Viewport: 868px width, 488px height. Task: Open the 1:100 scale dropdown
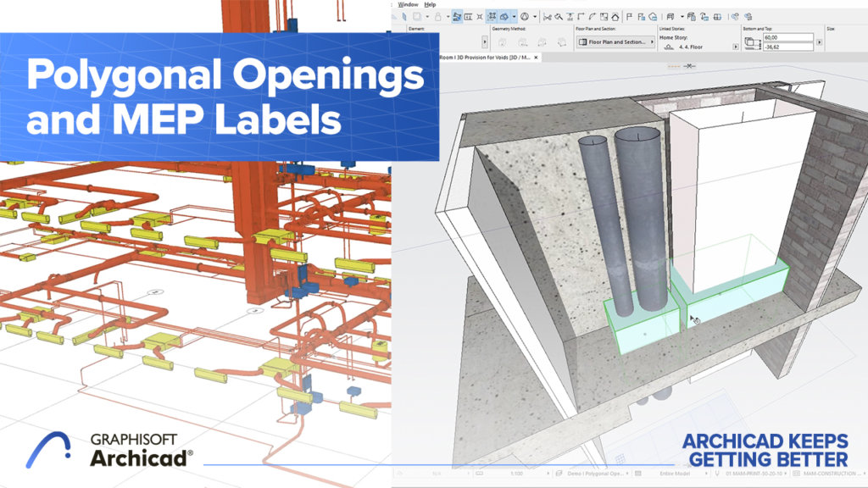pos(518,472)
